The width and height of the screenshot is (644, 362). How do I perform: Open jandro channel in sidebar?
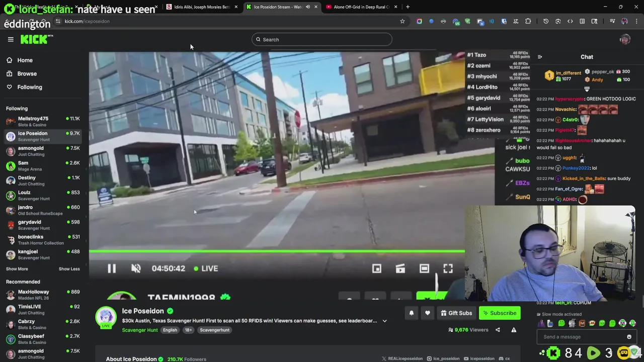coord(43,210)
